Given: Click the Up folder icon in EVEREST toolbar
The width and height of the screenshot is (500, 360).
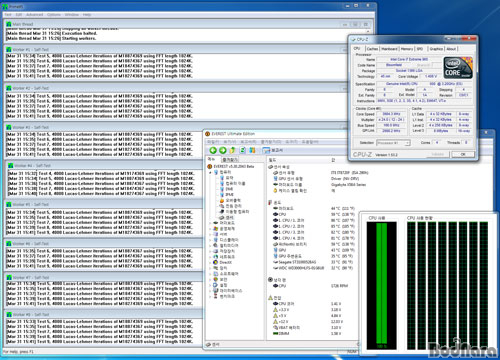Looking at the screenshot, I should (x=233, y=150).
